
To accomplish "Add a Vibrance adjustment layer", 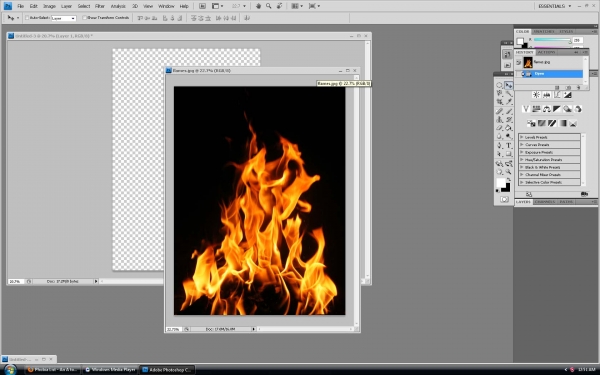I will click(x=526, y=109).
